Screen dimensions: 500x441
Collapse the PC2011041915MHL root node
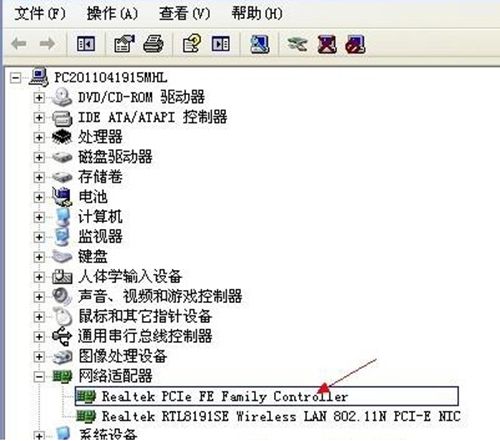click(x=15, y=78)
